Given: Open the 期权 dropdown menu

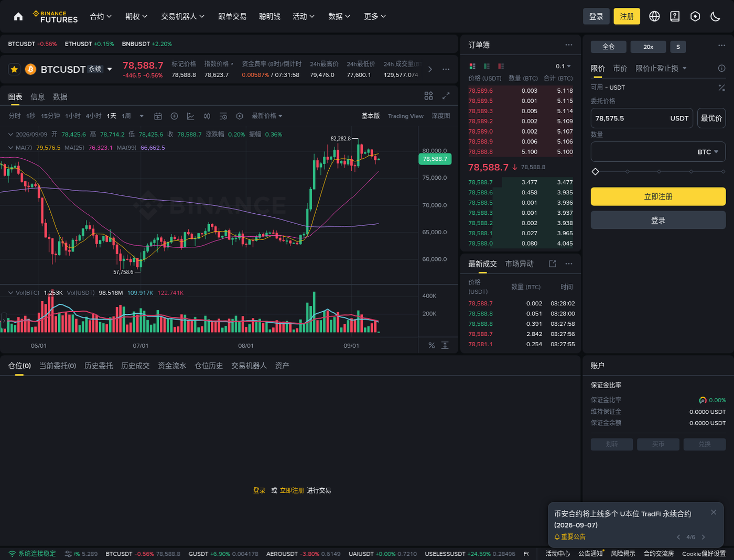Looking at the screenshot, I should click(x=136, y=16).
